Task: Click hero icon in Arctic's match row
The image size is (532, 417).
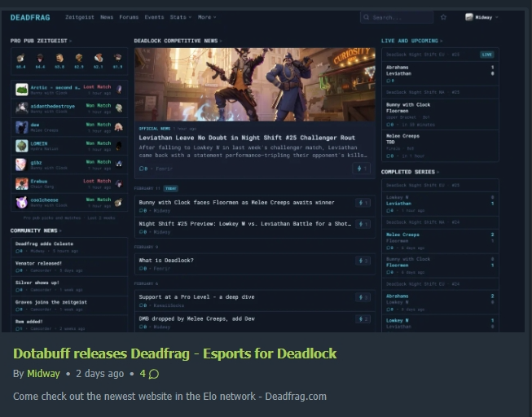Action: click(119, 90)
